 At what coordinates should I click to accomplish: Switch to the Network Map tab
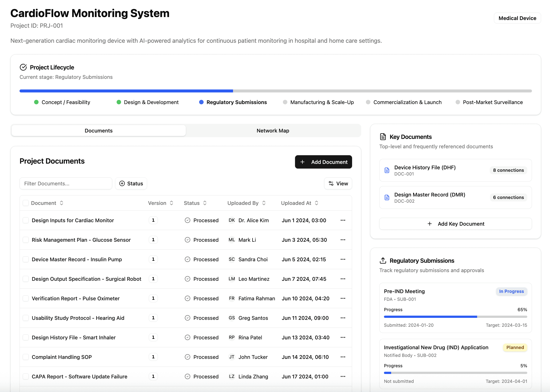point(273,131)
